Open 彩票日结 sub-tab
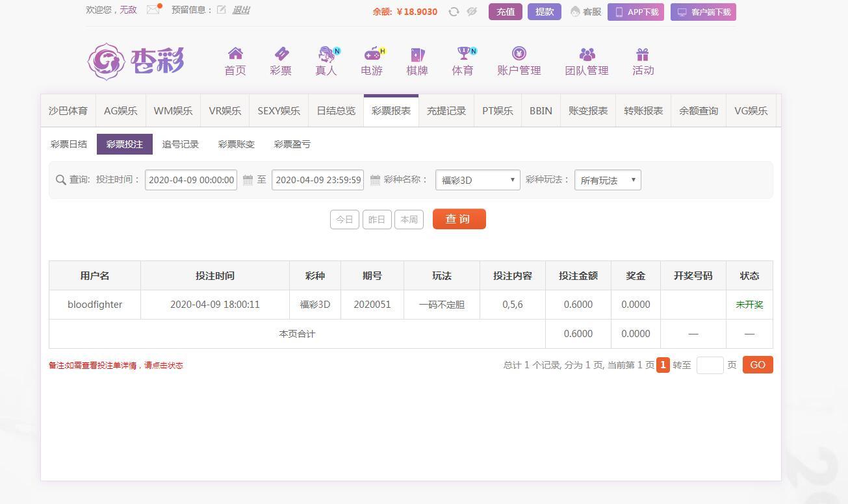 coord(69,144)
